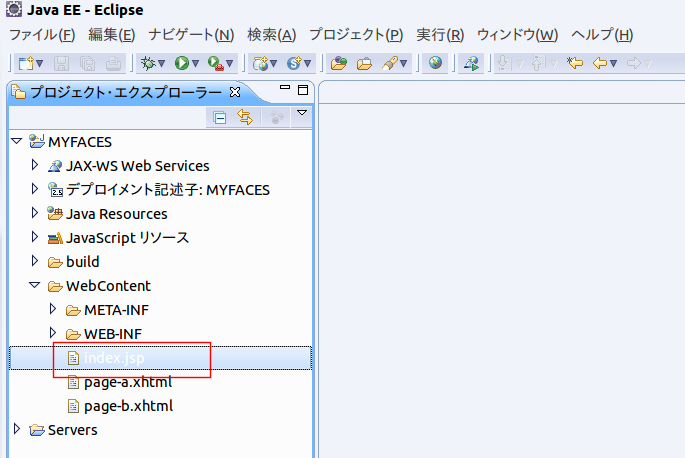The image size is (685, 458).
Task: Expand JAX-WS Web Services node
Action: click(35, 165)
